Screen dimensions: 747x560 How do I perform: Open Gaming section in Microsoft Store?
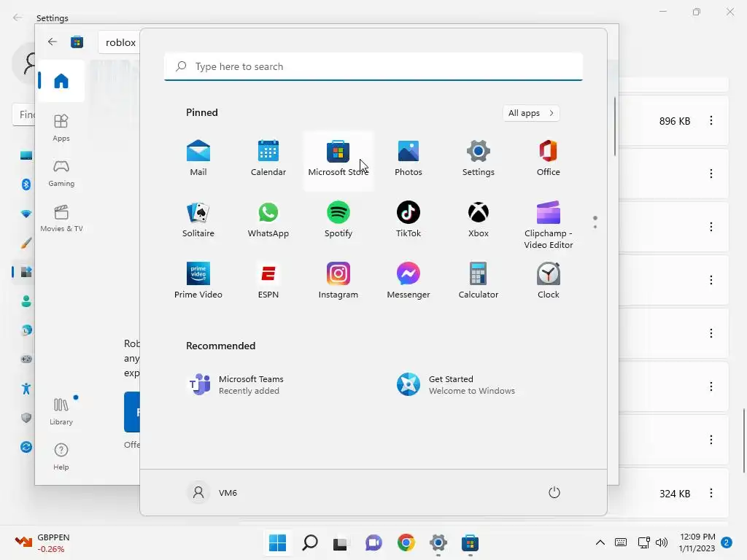61,174
